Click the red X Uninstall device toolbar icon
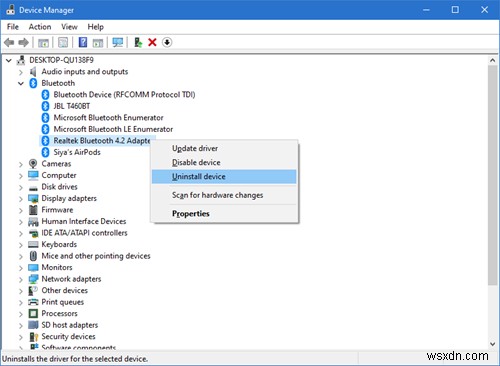The height and width of the screenshot is (366, 500). [x=152, y=42]
